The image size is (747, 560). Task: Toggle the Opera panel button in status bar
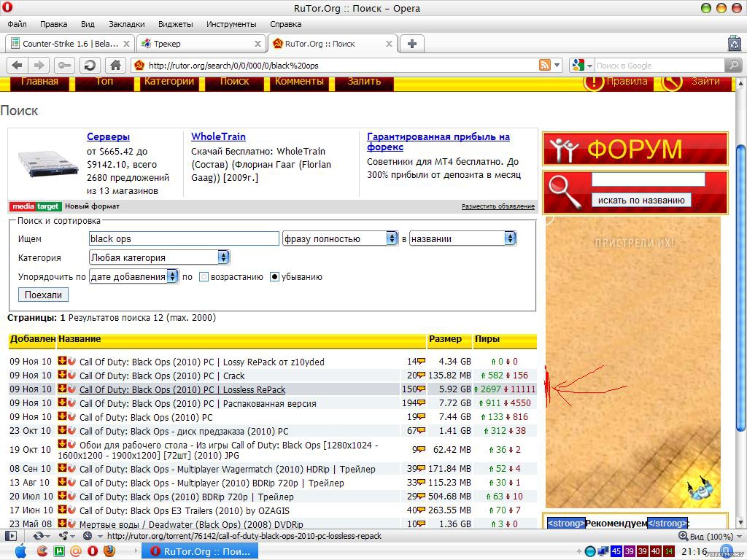[x=10, y=536]
